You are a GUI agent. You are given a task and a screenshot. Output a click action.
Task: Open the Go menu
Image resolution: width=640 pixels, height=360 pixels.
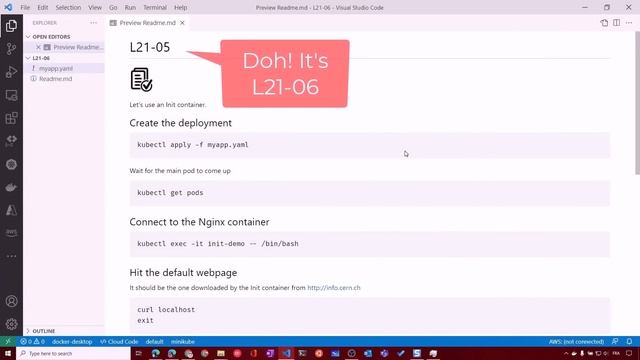[x=113, y=7]
